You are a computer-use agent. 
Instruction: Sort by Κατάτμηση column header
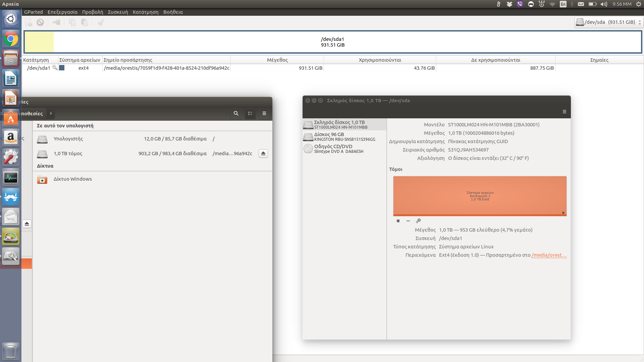coord(40,60)
